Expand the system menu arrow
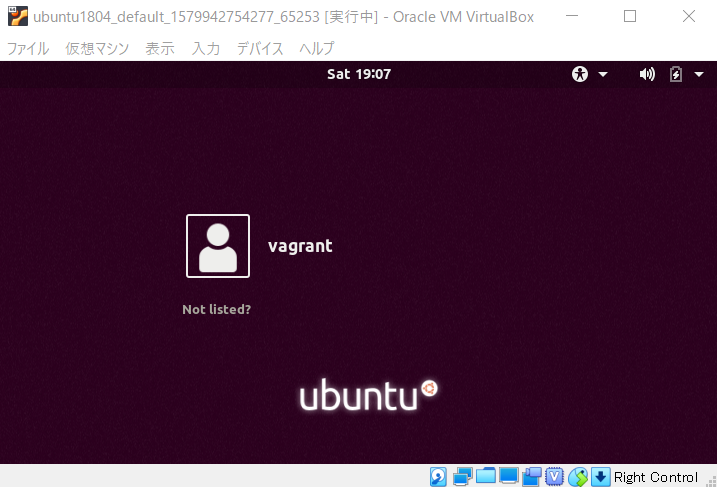The width and height of the screenshot is (717, 487). 699,75
